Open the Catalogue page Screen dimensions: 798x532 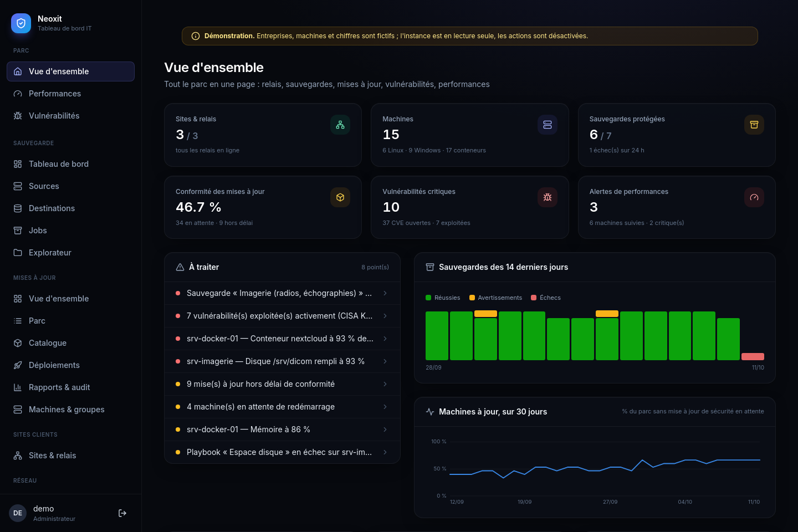tap(70, 343)
